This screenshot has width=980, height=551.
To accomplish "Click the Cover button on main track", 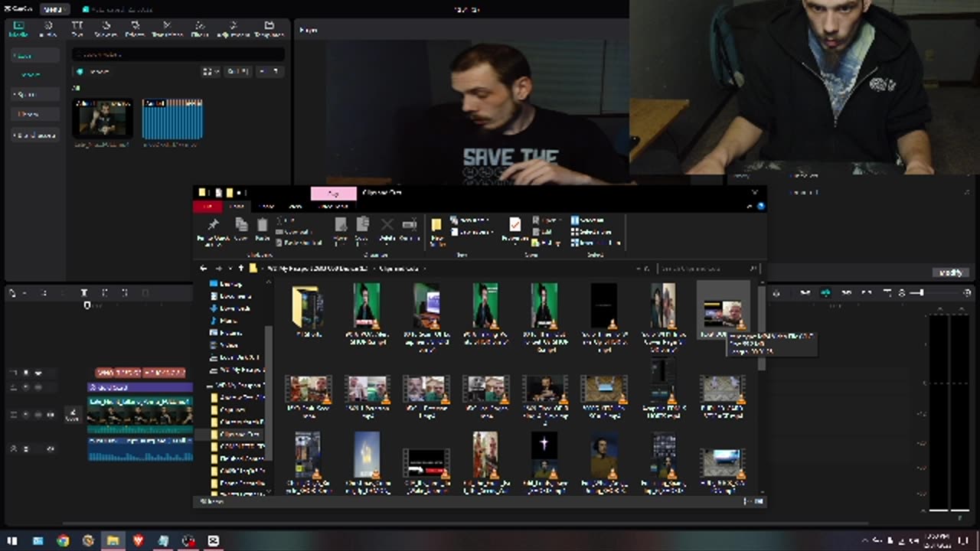I will point(72,415).
